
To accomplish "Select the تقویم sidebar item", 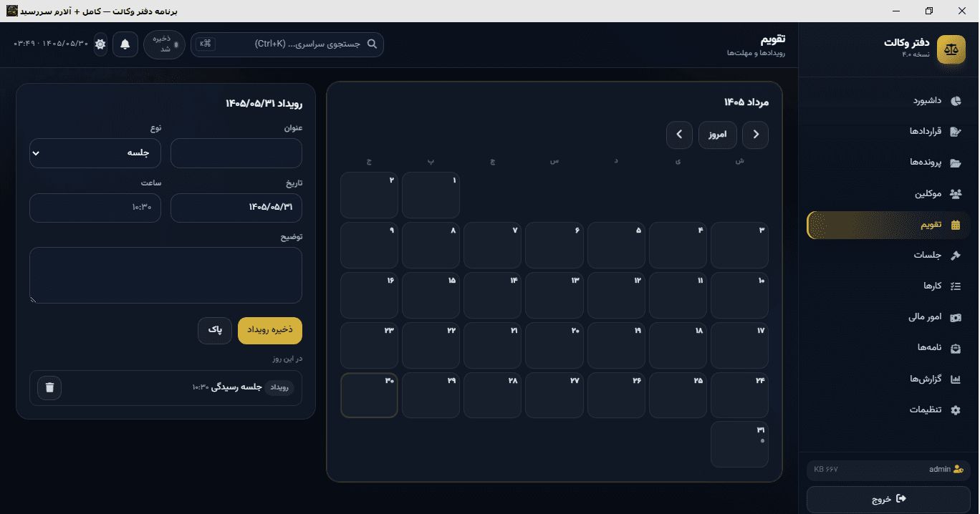I will [x=888, y=225].
